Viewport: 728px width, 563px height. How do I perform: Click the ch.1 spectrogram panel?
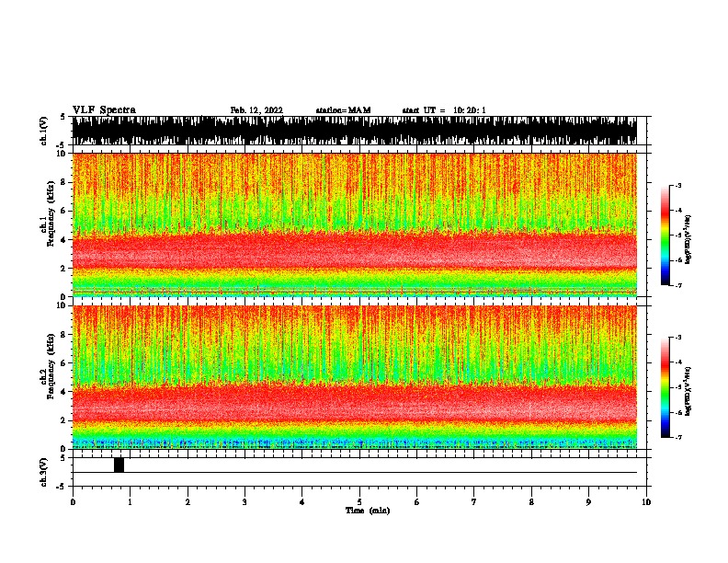355,224
